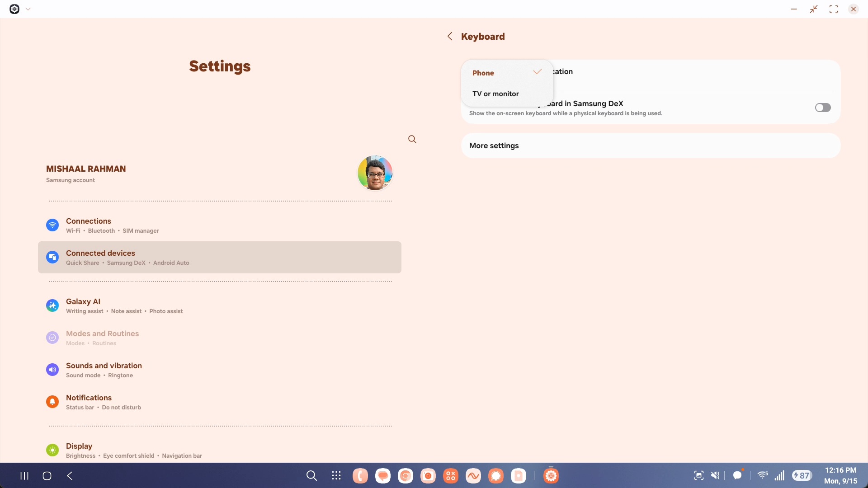The height and width of the screenshot is (488, 868).
Task: Open the Calculator app in taskbar
Action: 451,476
